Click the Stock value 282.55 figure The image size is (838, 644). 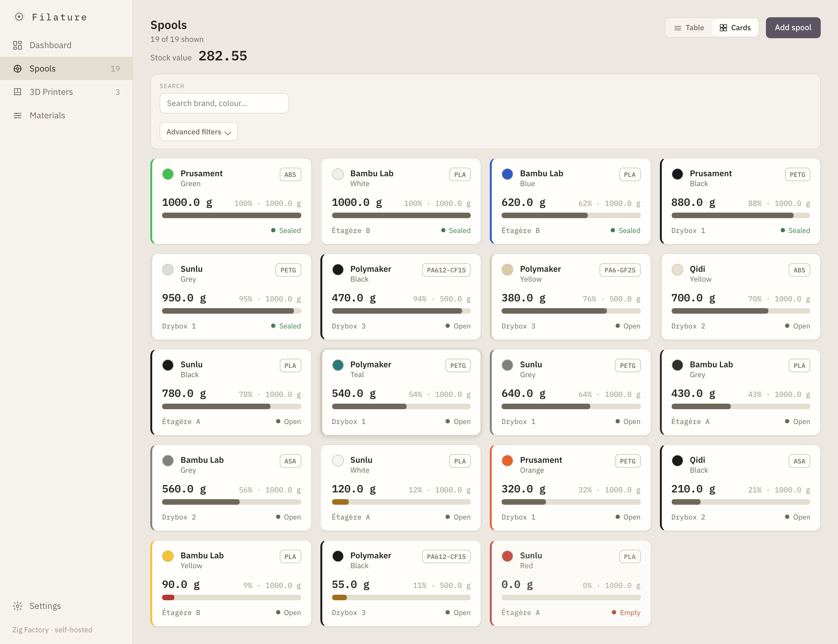point(223,56)
